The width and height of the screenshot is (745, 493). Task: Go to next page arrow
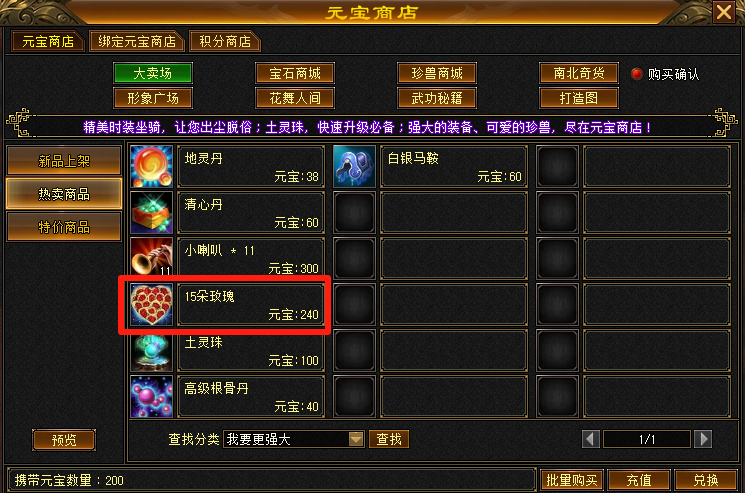click(x=703, y=439)
